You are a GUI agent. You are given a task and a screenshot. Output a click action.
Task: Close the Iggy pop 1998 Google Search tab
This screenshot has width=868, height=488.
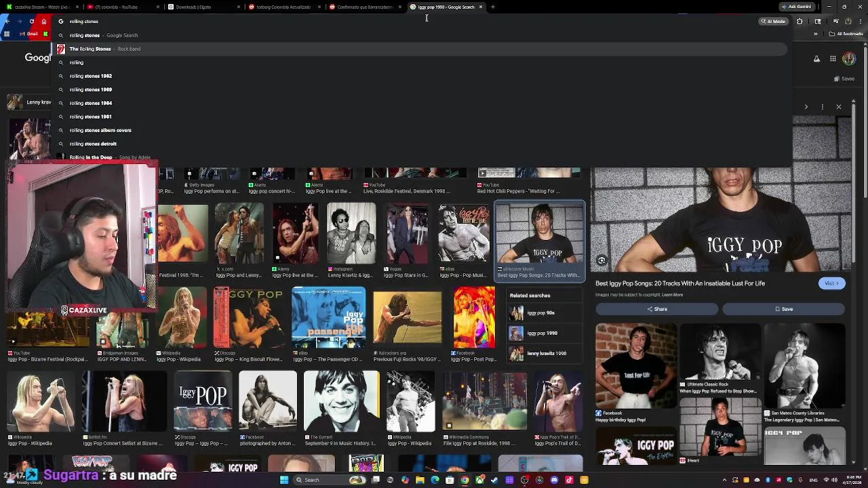coord(481,7)
